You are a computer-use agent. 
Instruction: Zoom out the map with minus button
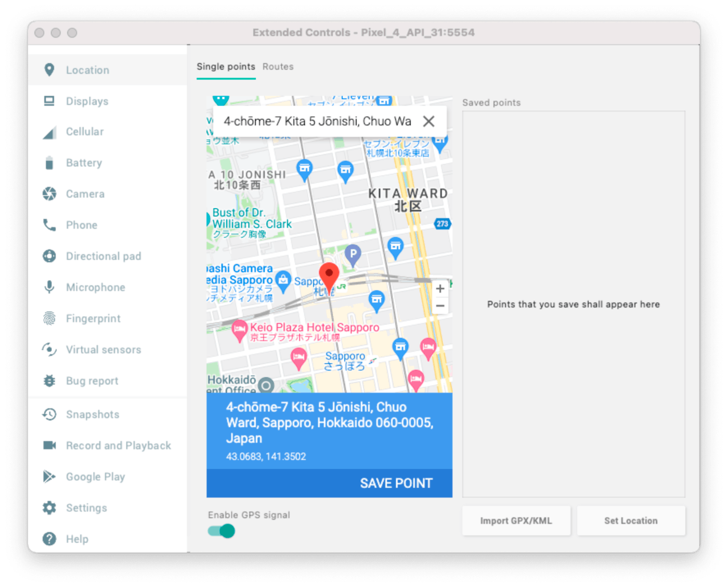pos(440,306)
